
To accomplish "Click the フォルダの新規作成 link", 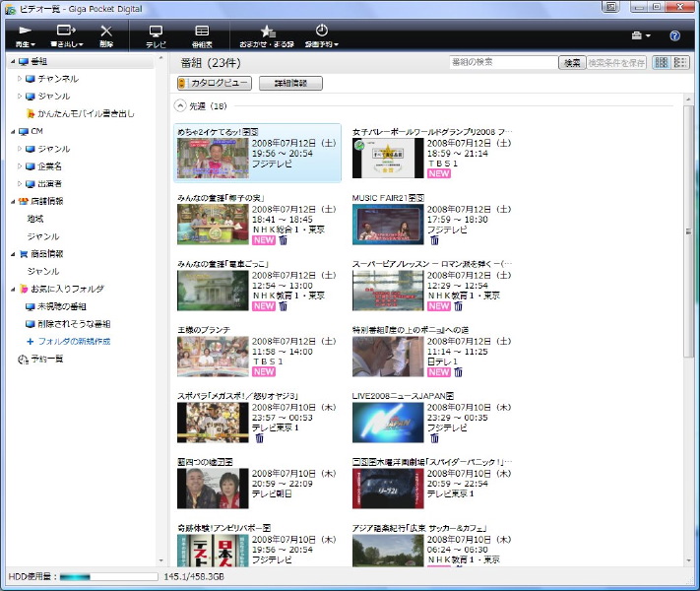I will point(74,341).
